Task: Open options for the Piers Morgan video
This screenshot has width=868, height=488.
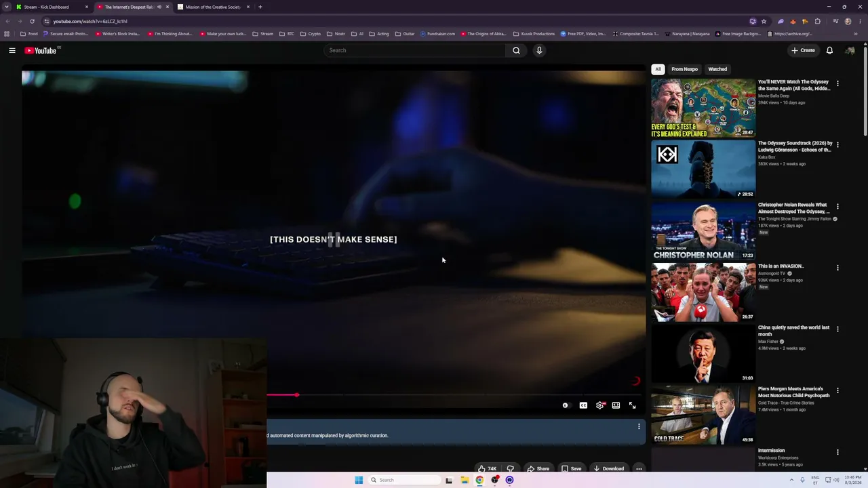Action: pyautogui.click(x=837, y=391)
